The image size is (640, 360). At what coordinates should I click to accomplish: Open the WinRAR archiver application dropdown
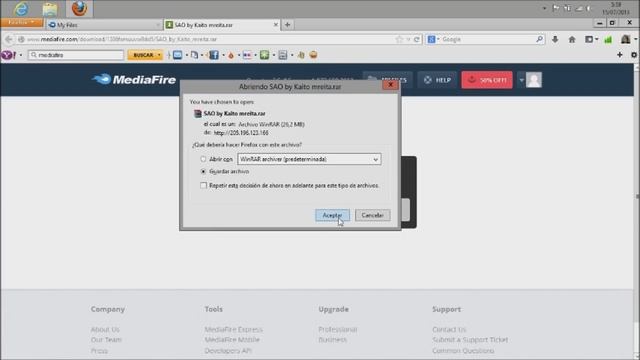pyautogui.click(x=309, y=159)
